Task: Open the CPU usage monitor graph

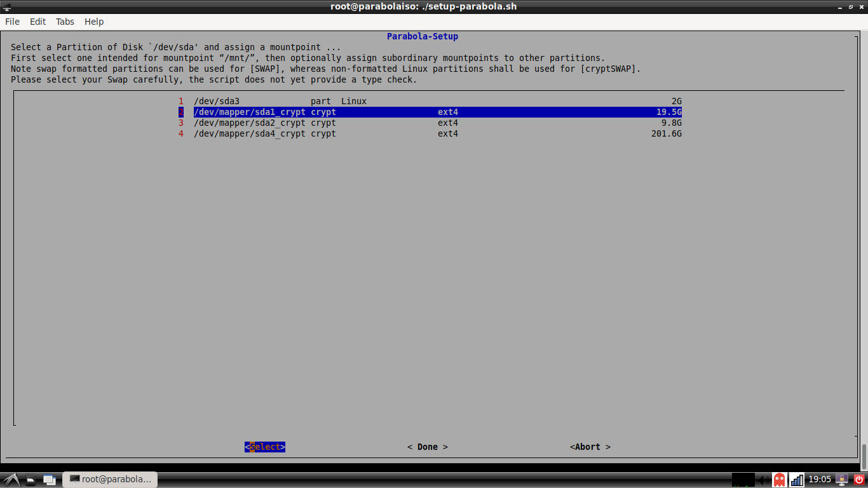Action: tap(743, 480)
